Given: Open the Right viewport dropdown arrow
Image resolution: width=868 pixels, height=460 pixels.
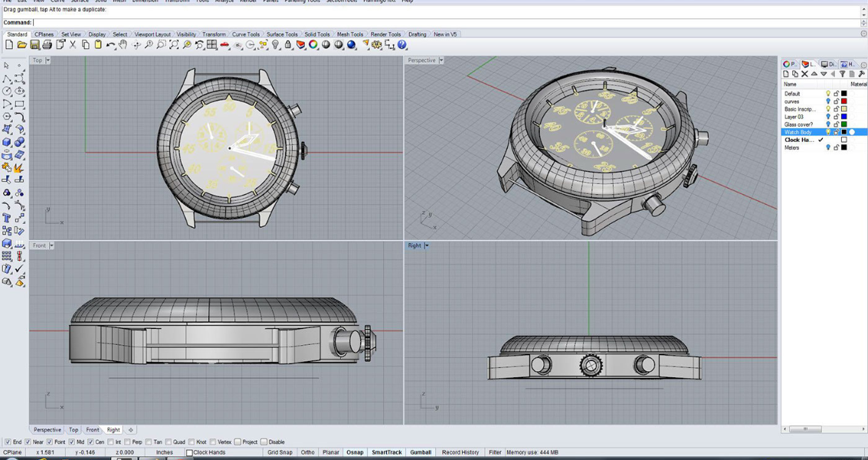Looking at the screenshot, I should pyautogui.click(x=426, y=245).
